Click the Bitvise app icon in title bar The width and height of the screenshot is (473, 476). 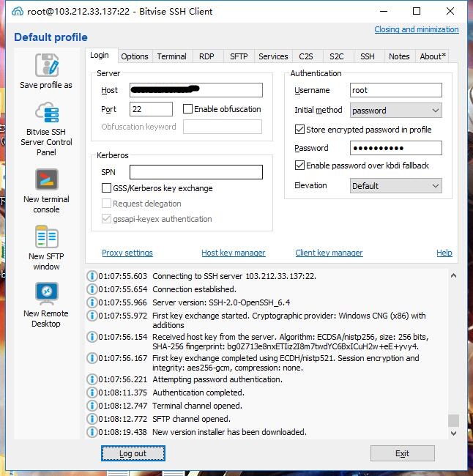(x=14, y=11)
